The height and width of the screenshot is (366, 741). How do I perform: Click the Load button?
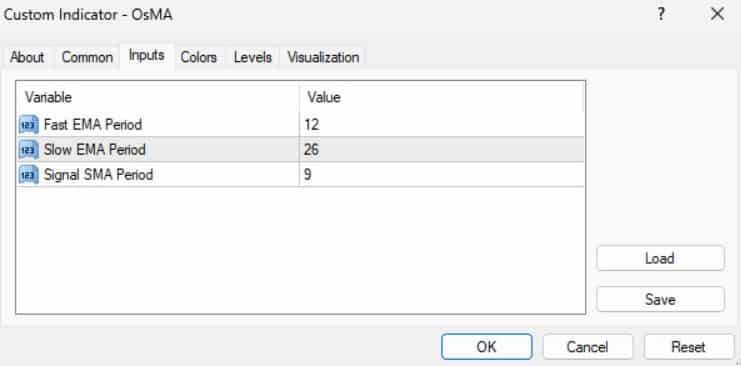(660, 258)
